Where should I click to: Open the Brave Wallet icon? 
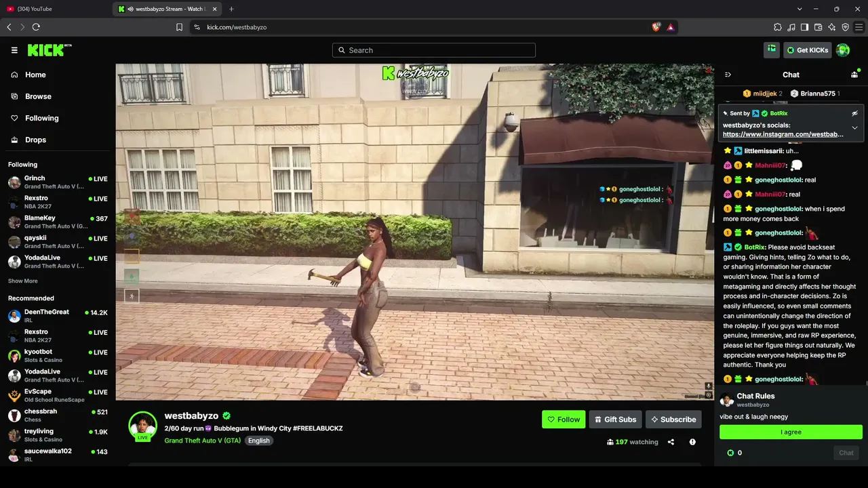818,27
